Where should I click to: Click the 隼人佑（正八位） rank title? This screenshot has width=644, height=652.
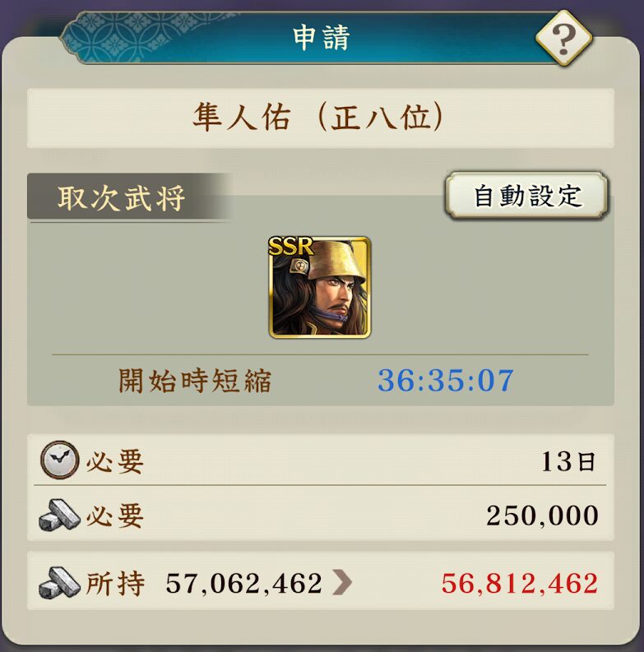coord(320,118)
